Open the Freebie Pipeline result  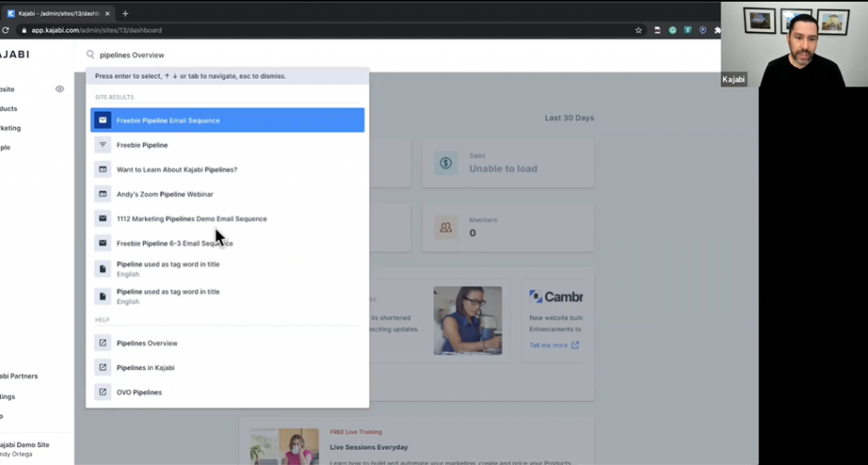pyautogui.click(x=227, y=145)
